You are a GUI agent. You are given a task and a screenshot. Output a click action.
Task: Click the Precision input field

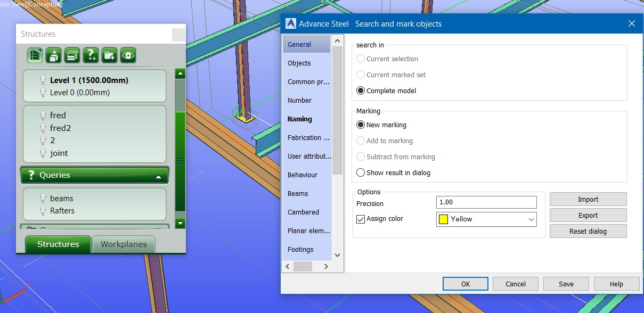[x=486, y=202]
